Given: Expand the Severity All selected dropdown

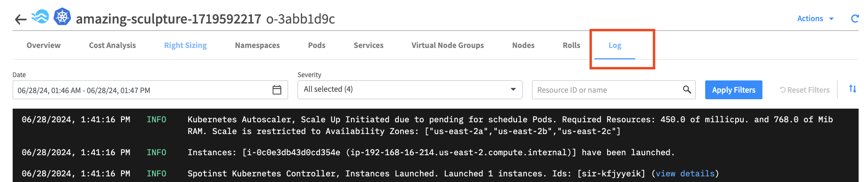Looking at the screenshot, I should tap(410, 89).
